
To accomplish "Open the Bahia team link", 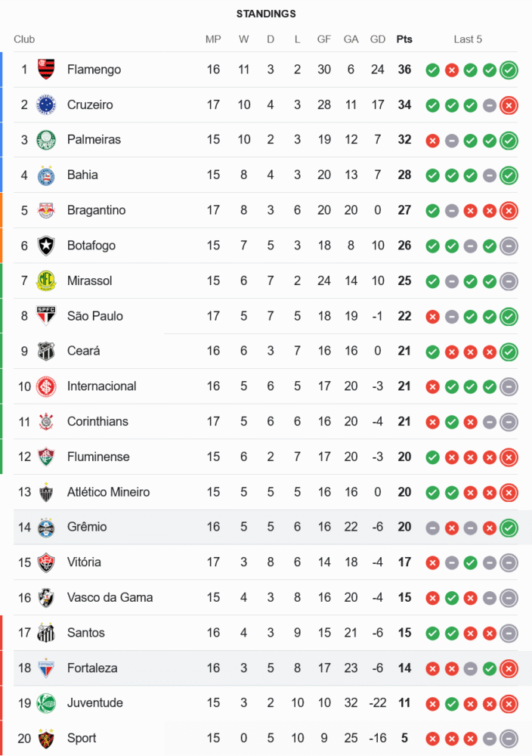I will tap(82, 175).
